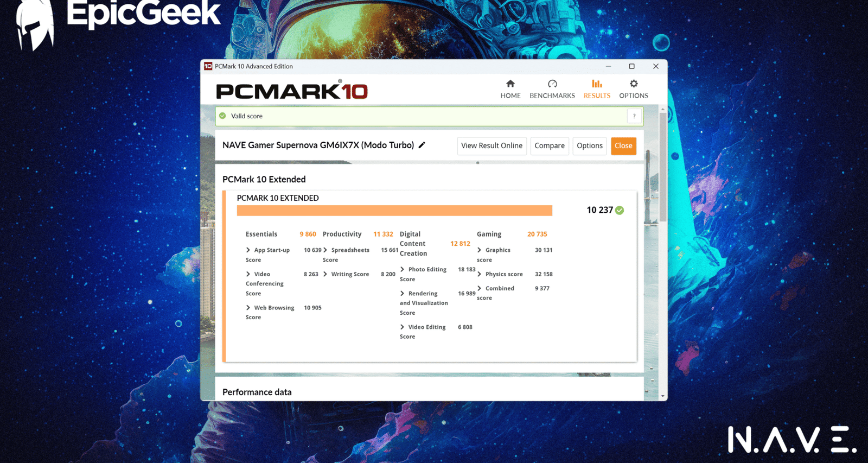Expand Combined score details
This screenshot has height=463, width=868.
pos(480,288)
